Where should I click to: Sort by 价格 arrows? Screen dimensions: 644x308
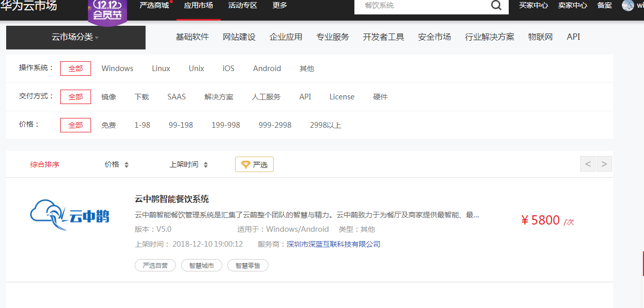[127, 165]
